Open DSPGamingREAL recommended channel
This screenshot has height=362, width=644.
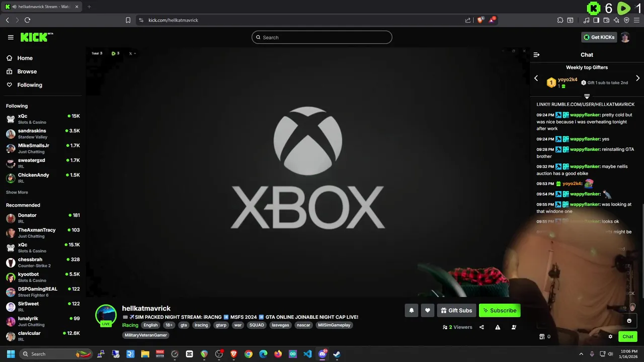(43, 292)
